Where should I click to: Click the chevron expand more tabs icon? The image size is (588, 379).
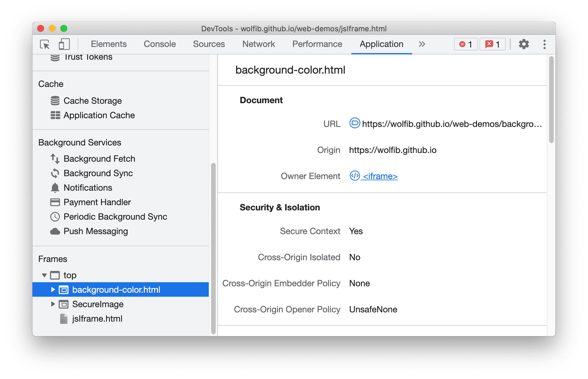pyautogui.click(x=422, y=44)
